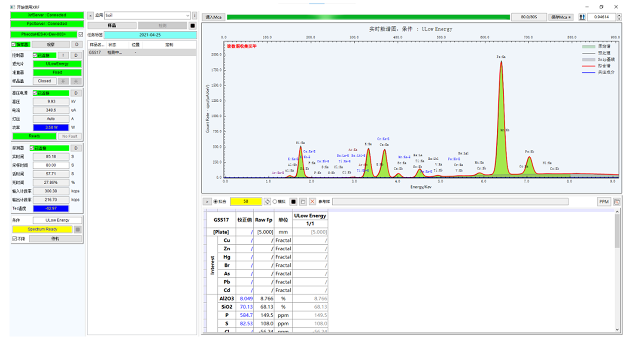644x340 pixels.
Task: Click the 样品名 column header
Action: click(x=97, y=45)
